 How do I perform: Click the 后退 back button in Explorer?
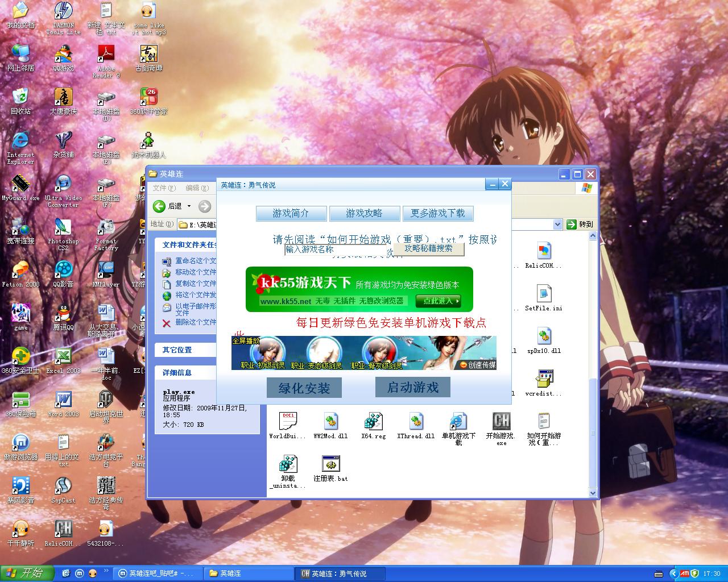[168, 206]
